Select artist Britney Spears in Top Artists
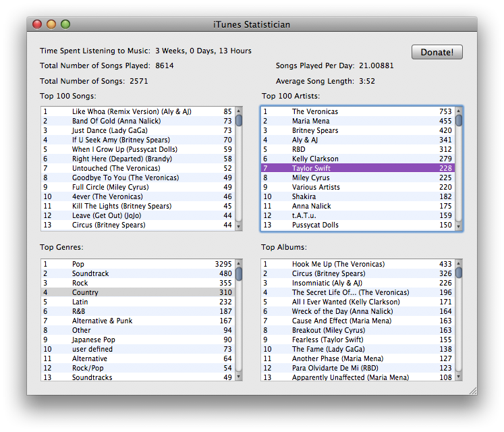This screenshot has height=432, width=504. [x=358, y=130]
